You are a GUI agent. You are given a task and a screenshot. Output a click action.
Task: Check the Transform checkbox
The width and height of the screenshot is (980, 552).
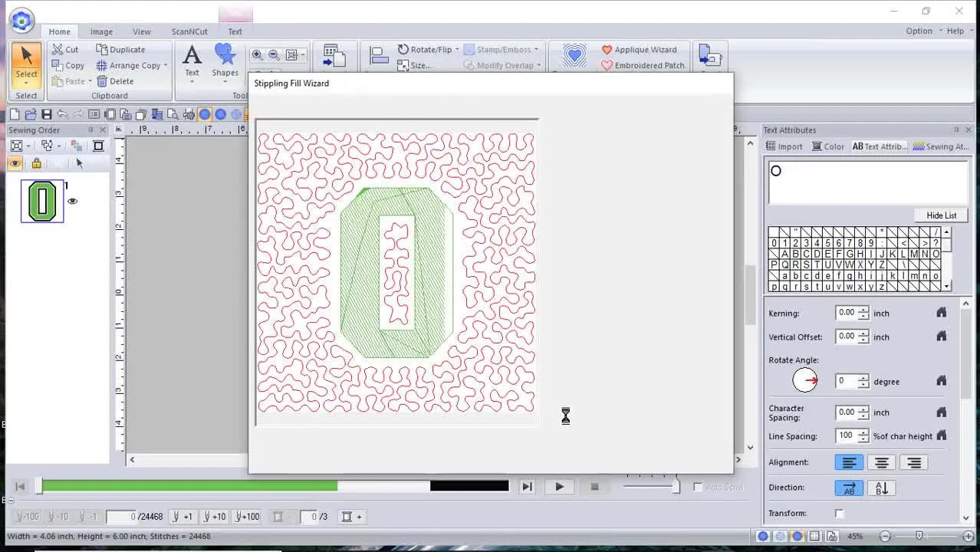pyautogui.click(x=840, y=514)
